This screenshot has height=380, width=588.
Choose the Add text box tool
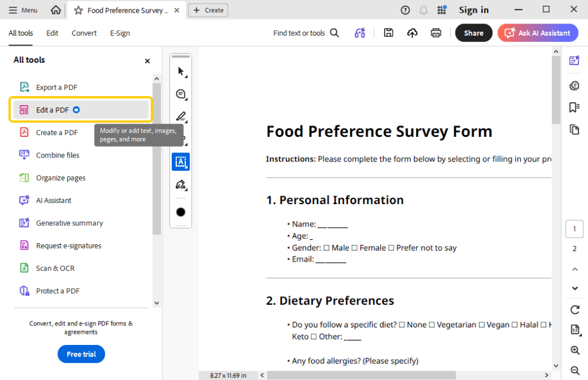[x=181, y=162]
